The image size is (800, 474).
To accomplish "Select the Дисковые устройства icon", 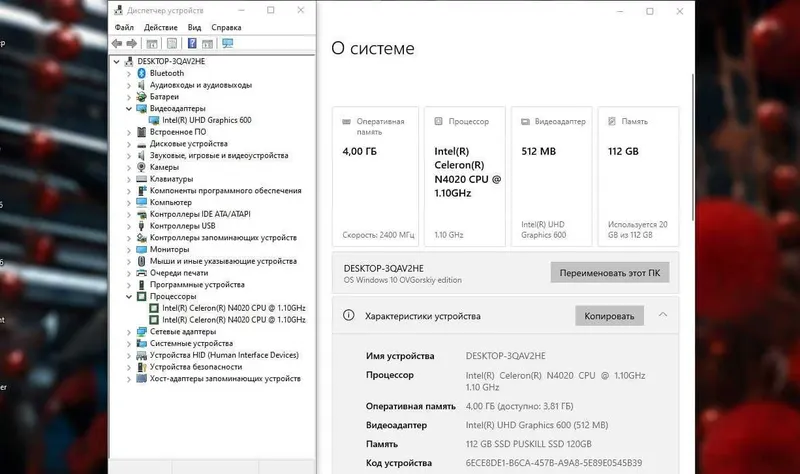I will click(142, 144).
